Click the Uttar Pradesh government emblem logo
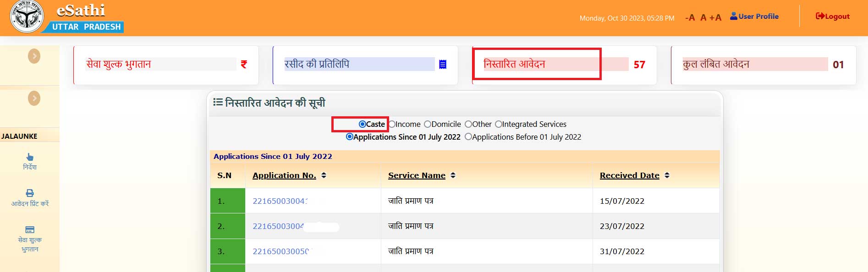Screen dimensions: 868x272 click(x=27, y=16)
